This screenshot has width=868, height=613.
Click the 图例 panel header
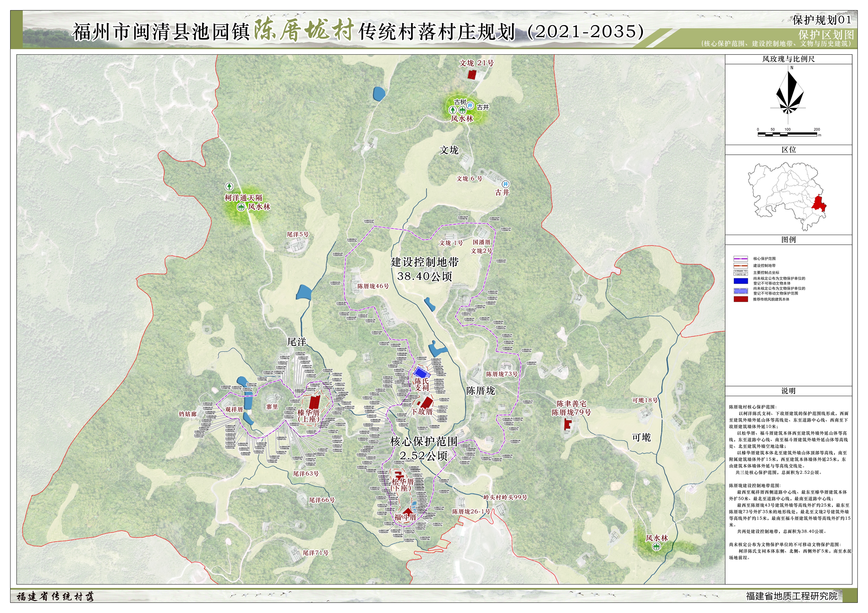[x=788, y=240]
